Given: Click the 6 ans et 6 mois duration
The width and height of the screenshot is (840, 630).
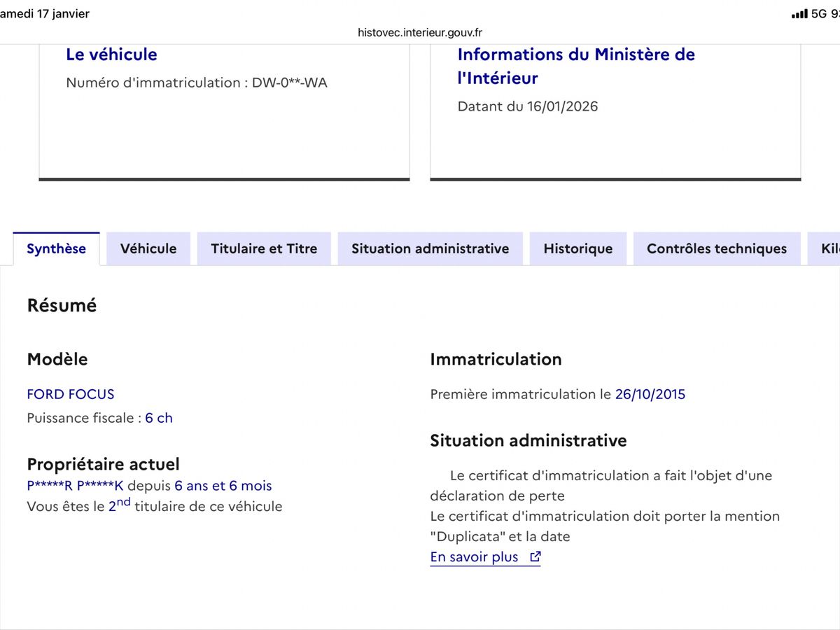Looking at the screenshot, I should [223, 486].
